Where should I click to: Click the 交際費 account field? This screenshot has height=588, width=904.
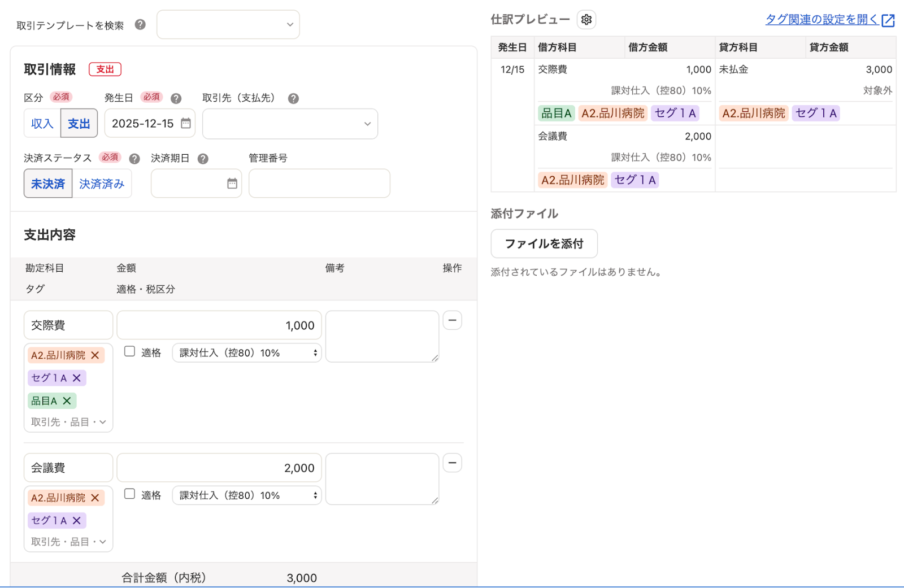(x=68, y=325)
